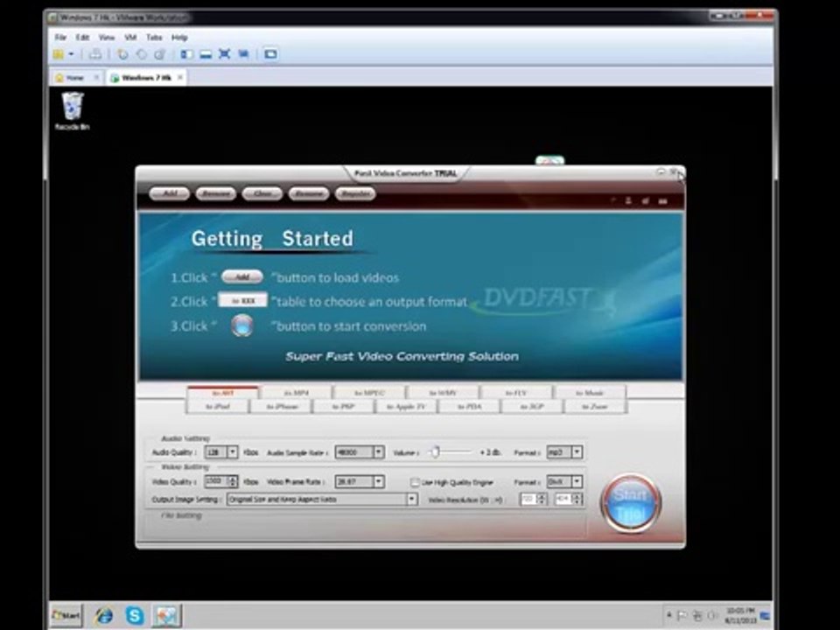
Task: Select the 'to PDA' output format tab
Action: [469, 407]
